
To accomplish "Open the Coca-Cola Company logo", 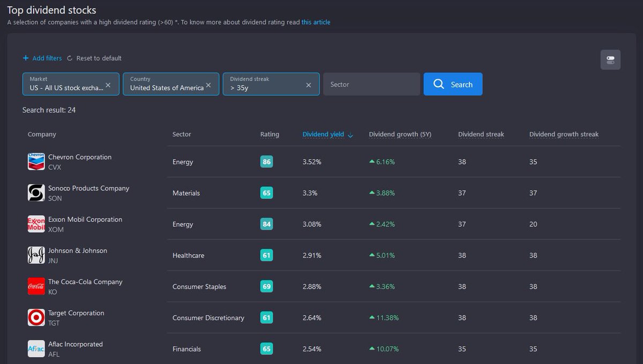I will click(x=36, y=286).
